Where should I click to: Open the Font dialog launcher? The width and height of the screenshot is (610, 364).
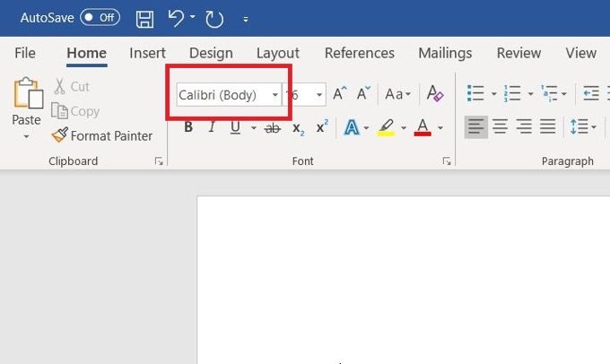click(447, 161)
